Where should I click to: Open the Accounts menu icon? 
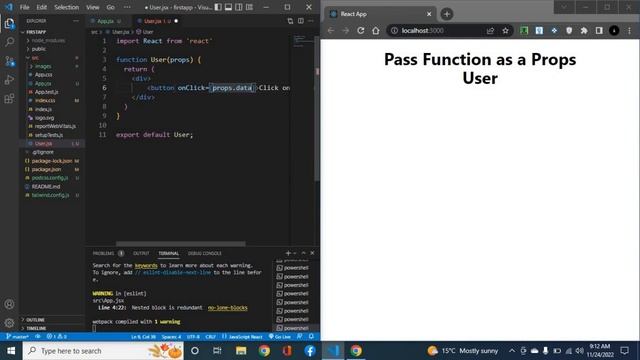pos(9,304)
